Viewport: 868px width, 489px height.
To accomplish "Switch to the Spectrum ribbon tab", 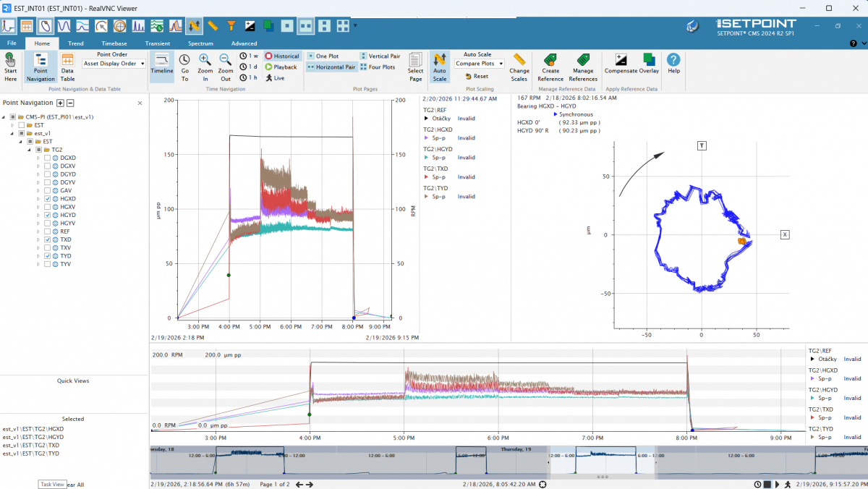I will (x=200, y=43).
